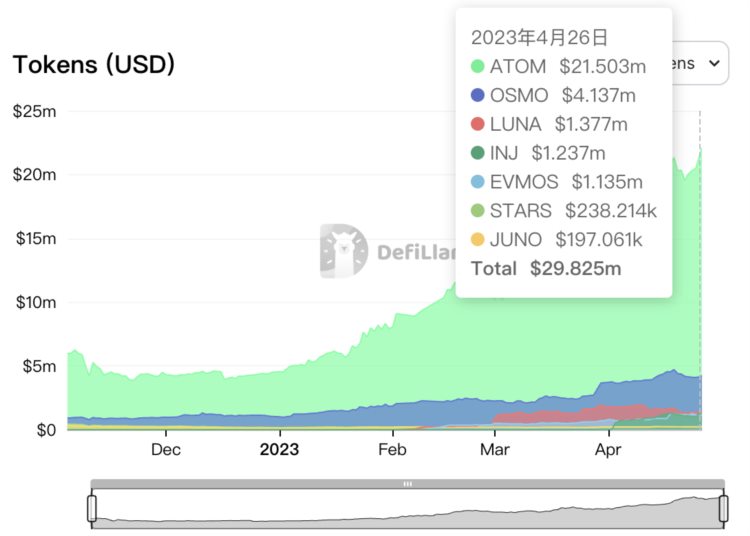
Task: Click the 2023 label on x-axis
Action: tap(280, 449)
